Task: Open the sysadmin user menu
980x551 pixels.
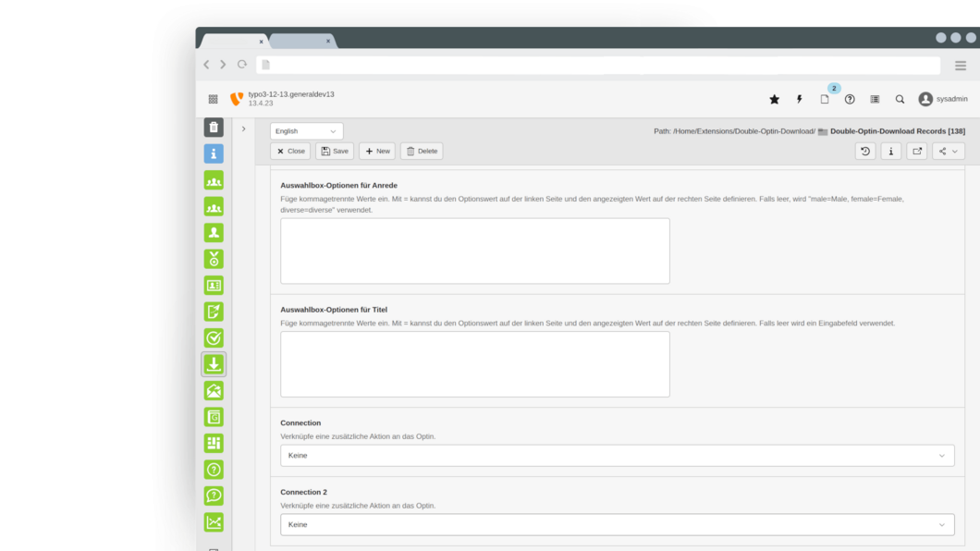Action: (x=943, y=99)
